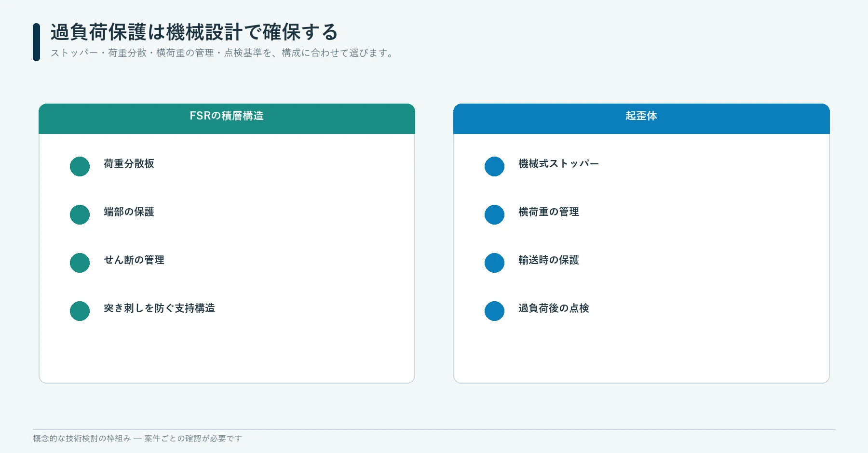Click the text 輸送時の保護

click(x=549, y=260)
